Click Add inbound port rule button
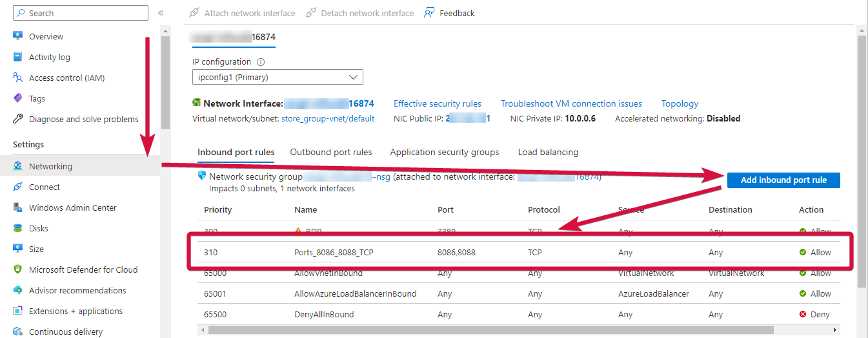The width and height of the screenshot is (868, 338). 783,180
